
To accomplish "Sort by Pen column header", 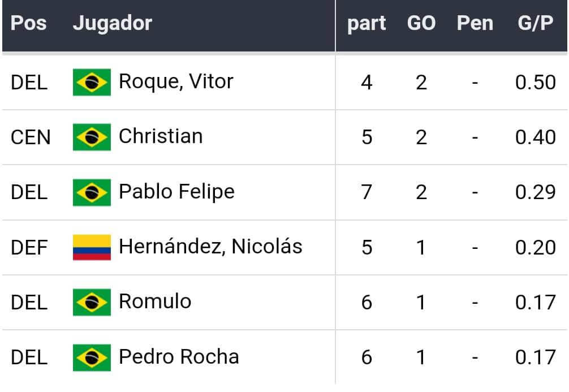I will (475, 24).
